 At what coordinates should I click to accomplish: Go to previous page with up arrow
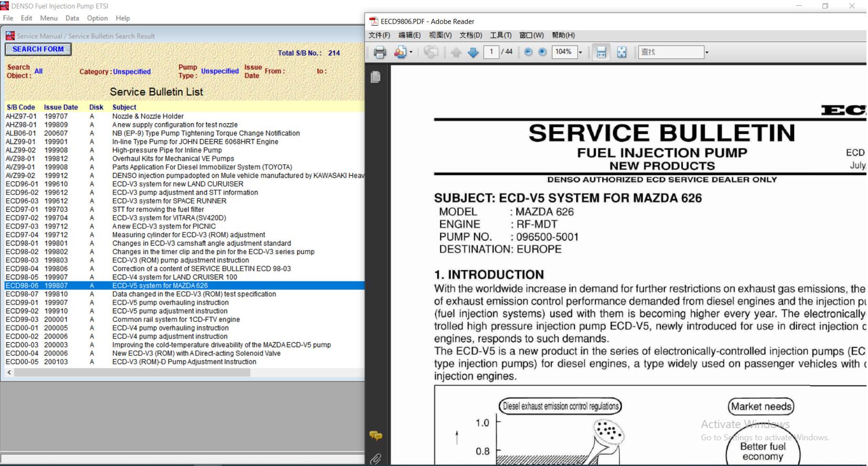(x=456, y=52)
